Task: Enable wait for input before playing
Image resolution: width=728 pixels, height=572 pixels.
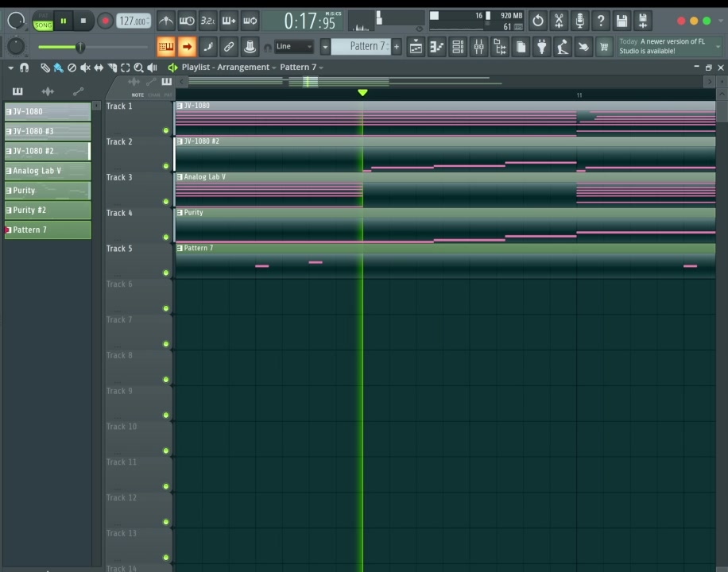Action: (187, 21)
